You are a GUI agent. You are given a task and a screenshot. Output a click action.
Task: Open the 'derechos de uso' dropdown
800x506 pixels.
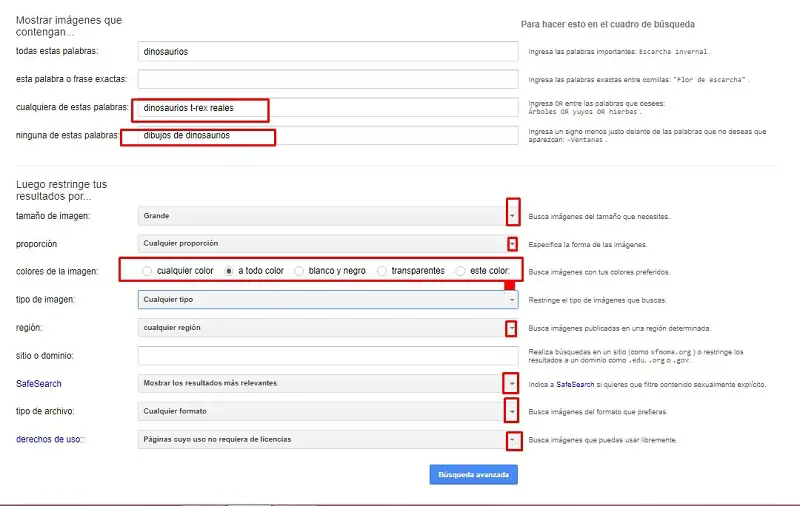click(512, 439)
